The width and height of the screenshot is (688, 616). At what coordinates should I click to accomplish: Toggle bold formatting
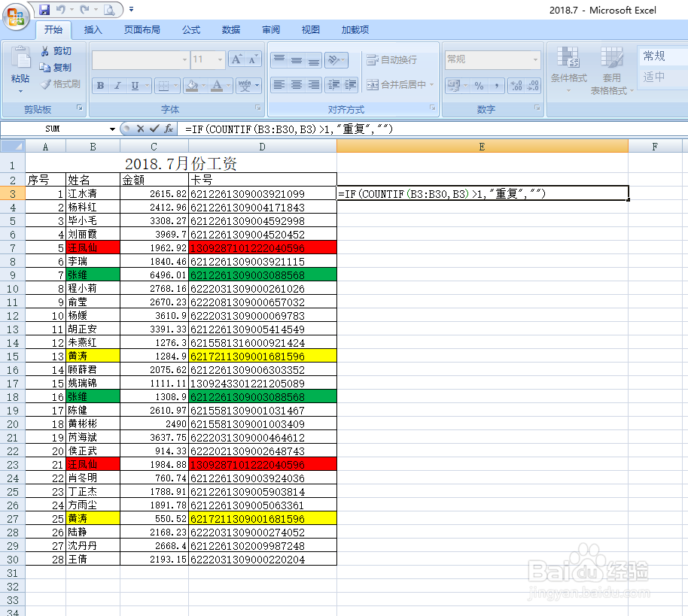tap(100, 85)
